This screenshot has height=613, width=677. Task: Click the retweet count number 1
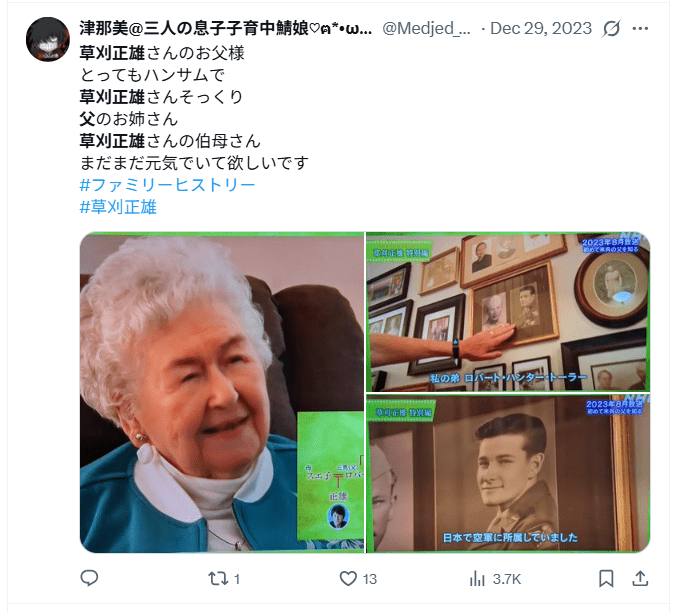[237, 579]
